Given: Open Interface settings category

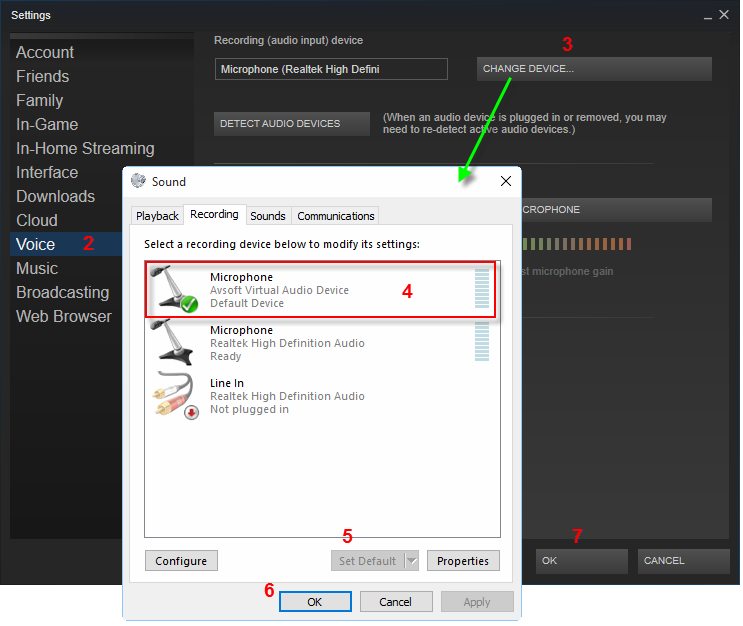Looking at the screenshot, I should point(47,172).
